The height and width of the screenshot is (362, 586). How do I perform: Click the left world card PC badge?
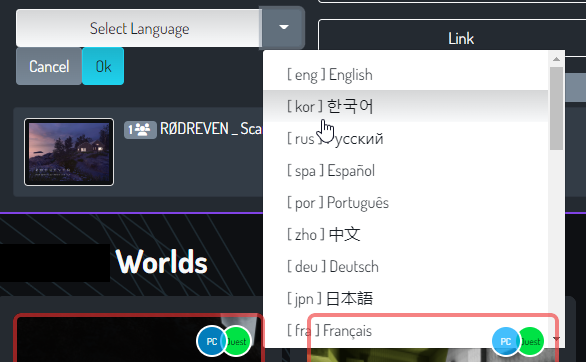212,341
